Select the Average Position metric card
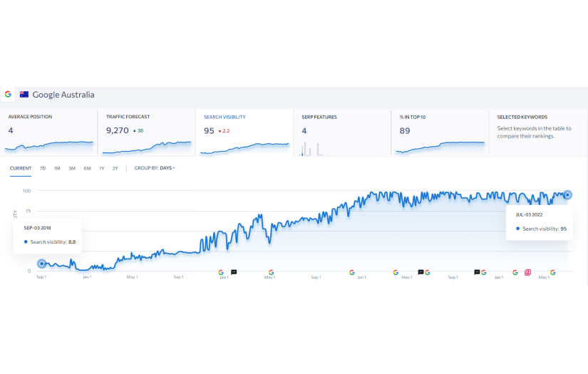 tap(48, 132)
